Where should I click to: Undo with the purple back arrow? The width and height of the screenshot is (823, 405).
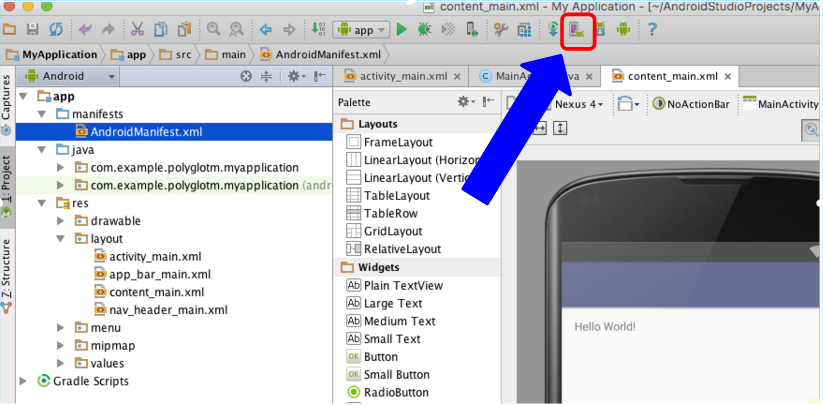coord(85,29)
